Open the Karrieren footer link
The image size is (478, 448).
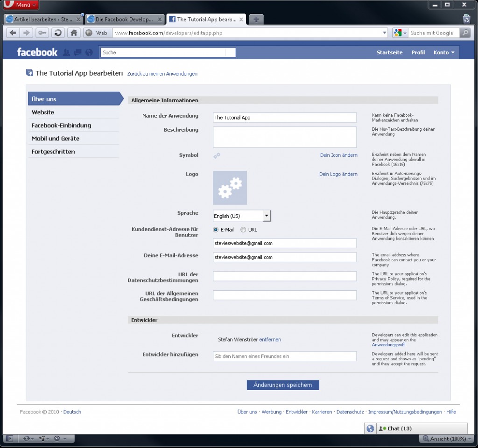(x=322, y=412)
